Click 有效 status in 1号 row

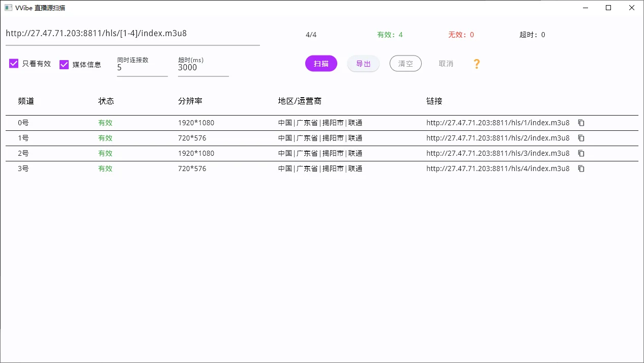coord(105,138)
